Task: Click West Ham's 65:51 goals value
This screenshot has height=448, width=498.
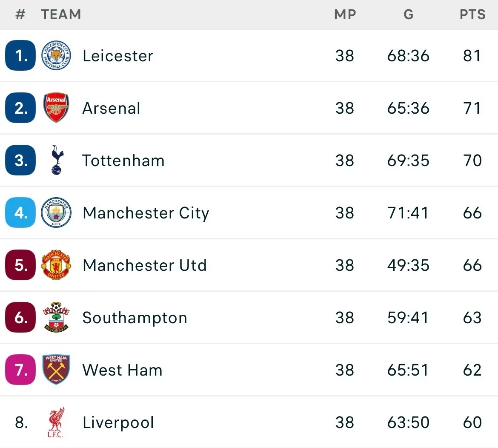Action: [x=408, y=370]
